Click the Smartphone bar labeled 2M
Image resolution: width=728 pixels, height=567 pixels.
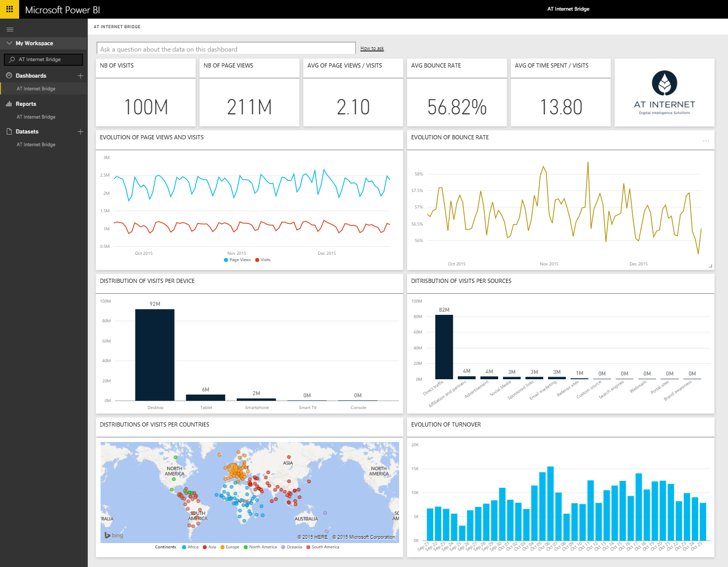point(257,399)
